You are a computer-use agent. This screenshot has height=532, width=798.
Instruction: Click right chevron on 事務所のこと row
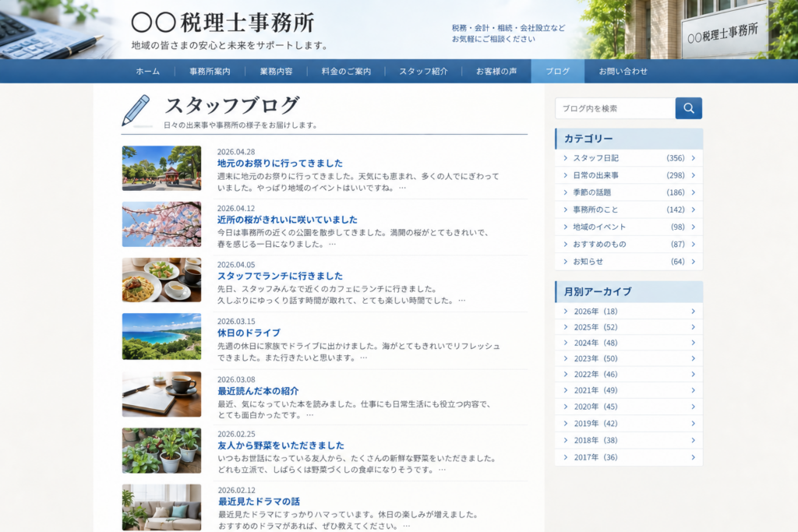[693, 210]
